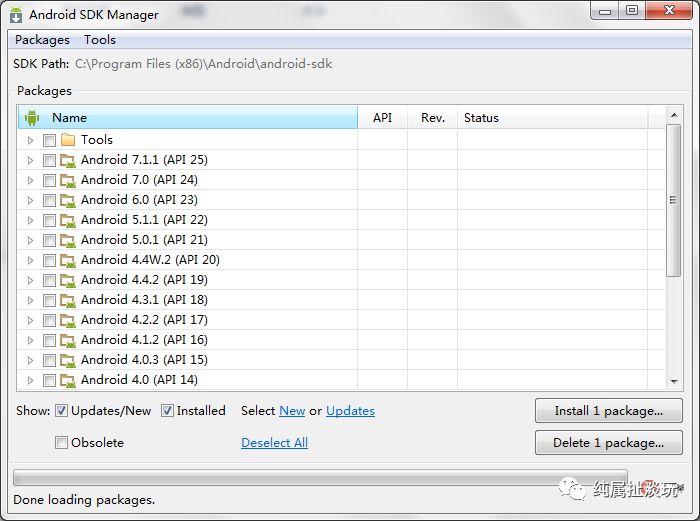Check the Android 4.0.3 (API 15) checkbox
This screenshot has height=521, width=700.
(49, 360)
